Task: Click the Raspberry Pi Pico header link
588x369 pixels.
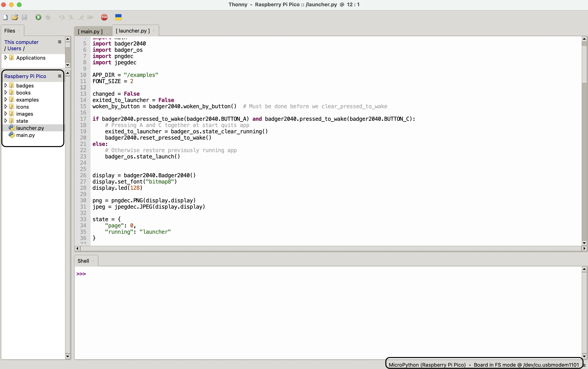Action: click(x=25, y=76)
